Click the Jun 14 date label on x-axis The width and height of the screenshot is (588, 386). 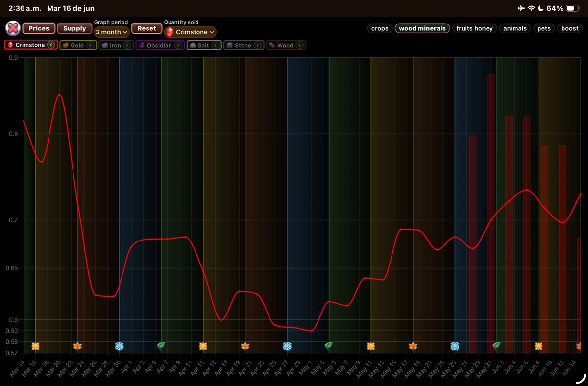pos(569,368)
